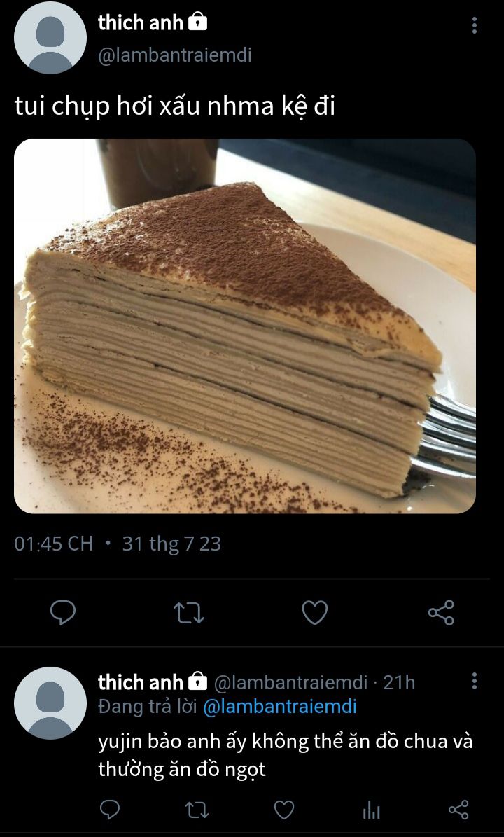Like the main tweet with heart icon
The height and width of the screenshot is (837, 504).
pos(315,613)
